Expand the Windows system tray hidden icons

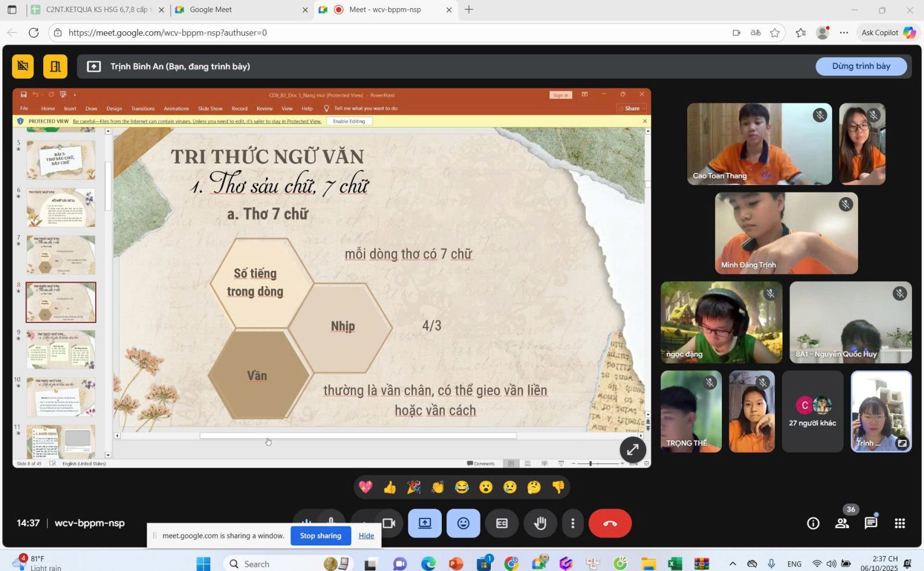[x=732, y=563]
